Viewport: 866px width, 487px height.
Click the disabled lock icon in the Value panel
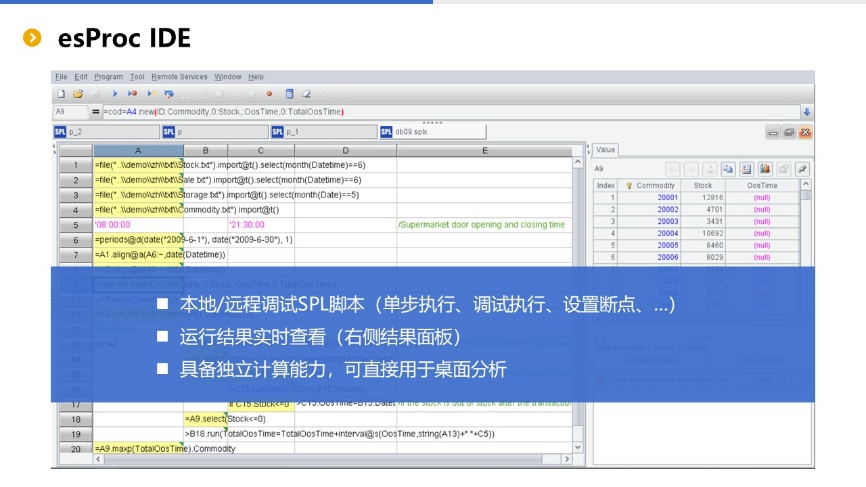tap(784, 169)
